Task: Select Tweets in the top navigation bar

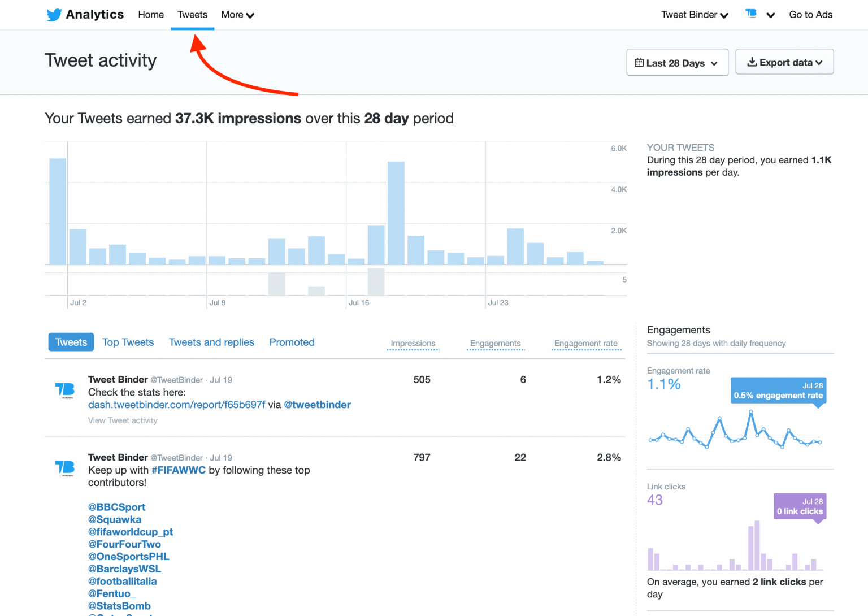Action: [x=192, y=15]
